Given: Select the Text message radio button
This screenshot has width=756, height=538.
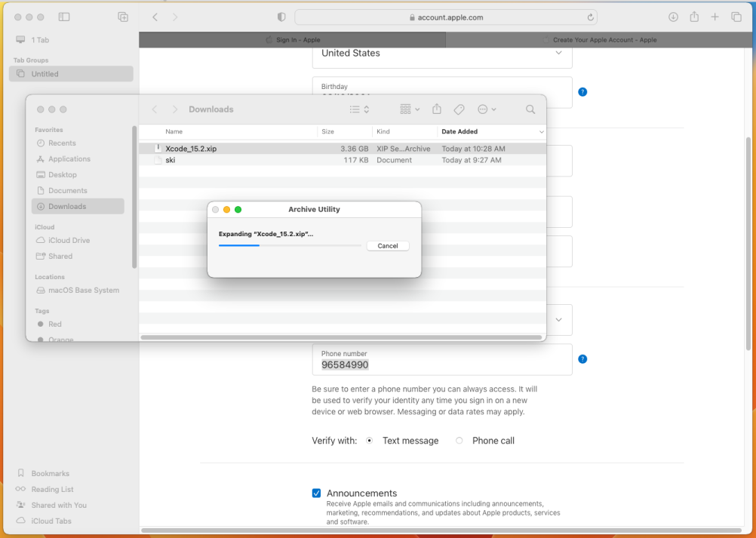Looking at the screenshot, I should point(369,440).
